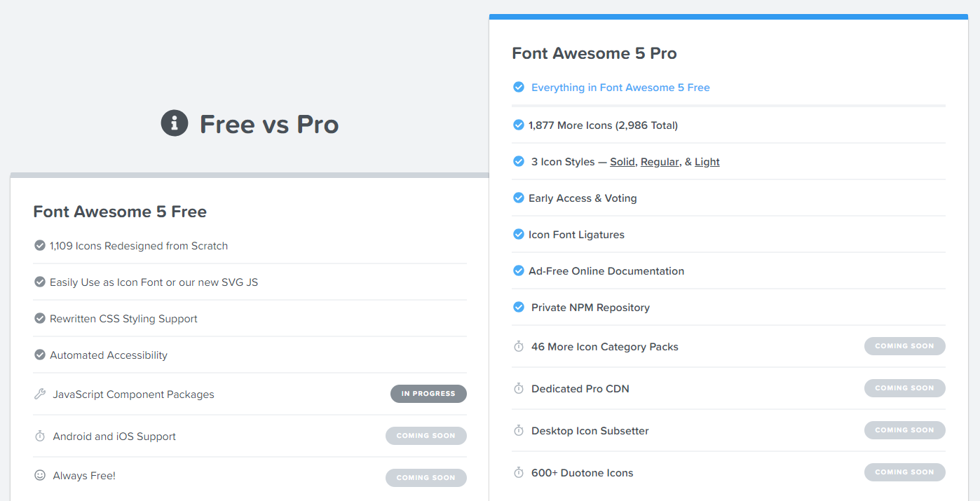The height and width of the screenshot is (501, 980).
Task: Click Coming Soon badge for Android and iOS Support
Action: [426, 436]
